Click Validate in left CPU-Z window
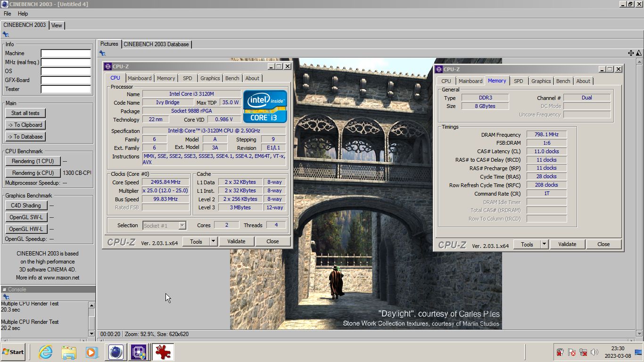The width and height of the screenshot is (644, 362). [236, 241]
